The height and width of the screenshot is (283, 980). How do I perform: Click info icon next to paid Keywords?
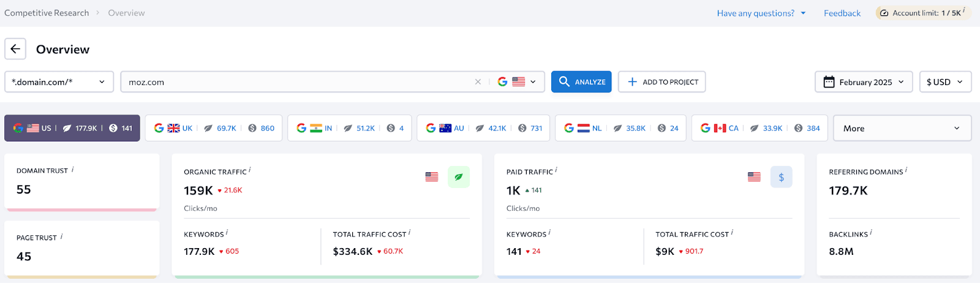coord(549,233)
